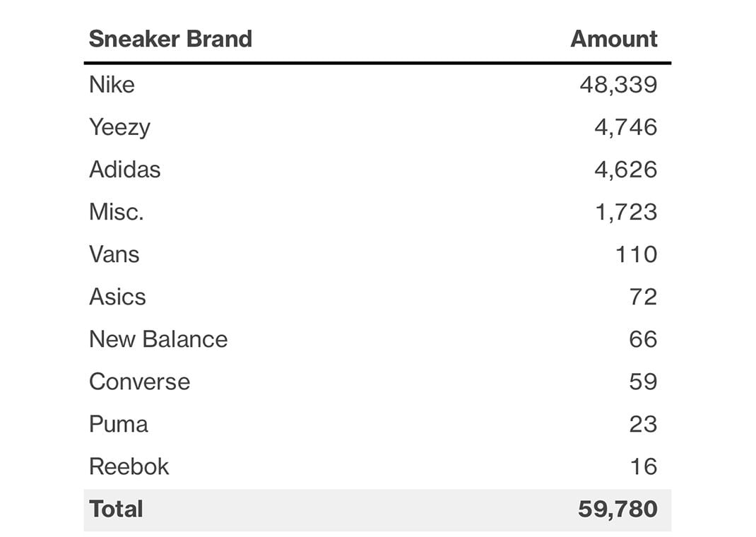The width and height of the screenshot is (756, 537).
Task: Select the 110 amount value
Action: tap(636, 254)
